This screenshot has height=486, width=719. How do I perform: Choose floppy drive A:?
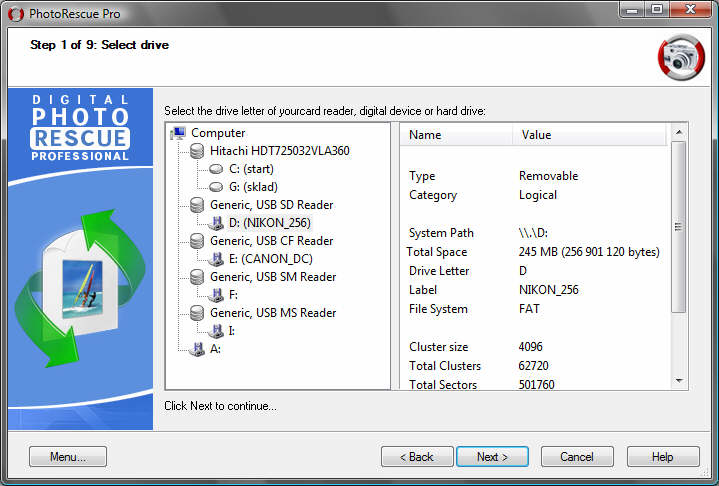tap(215, 349)
